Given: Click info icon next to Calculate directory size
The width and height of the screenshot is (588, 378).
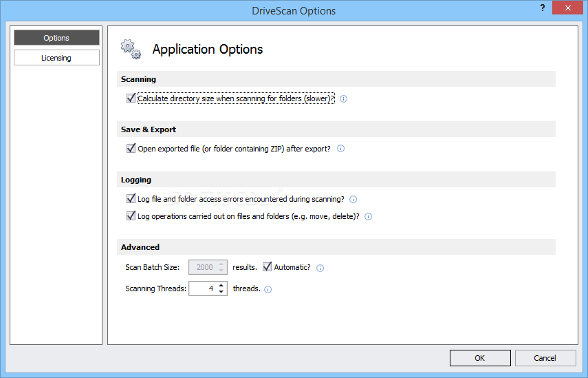Looking at the screenshot, I should pyautogui.click(x=343, y=98).
